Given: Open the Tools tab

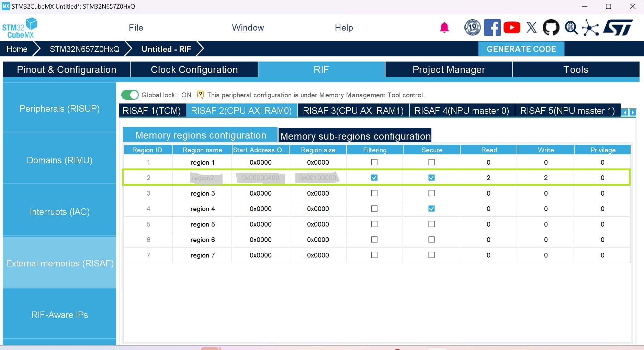Looking at the screenshot, I should tap(576, 69).
